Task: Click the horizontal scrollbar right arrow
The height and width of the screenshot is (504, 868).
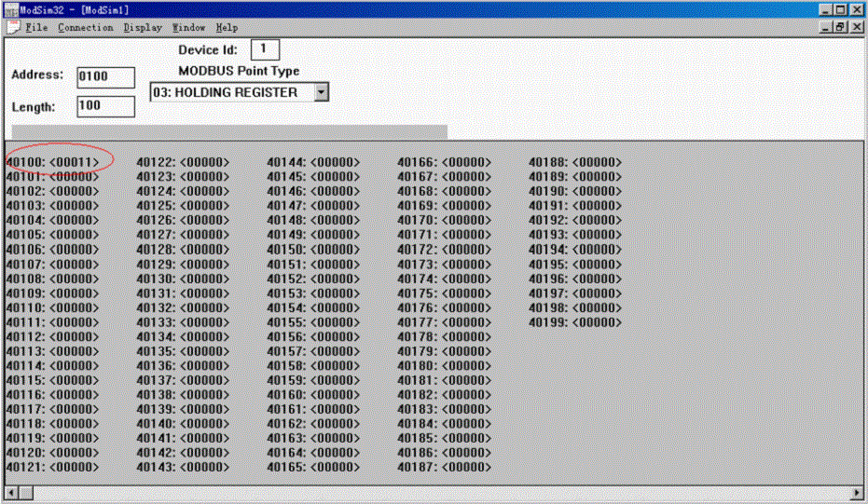Action: click(x=857, y=492)
